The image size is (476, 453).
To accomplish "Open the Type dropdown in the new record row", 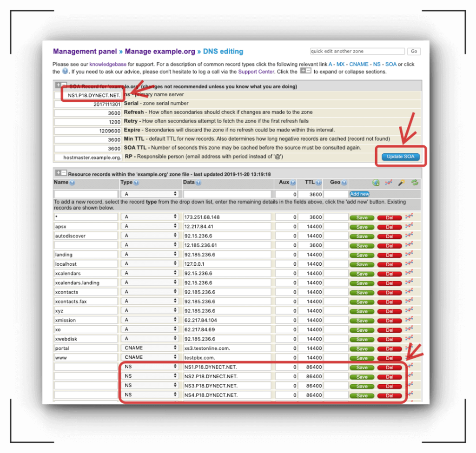I will coord(150,194).
